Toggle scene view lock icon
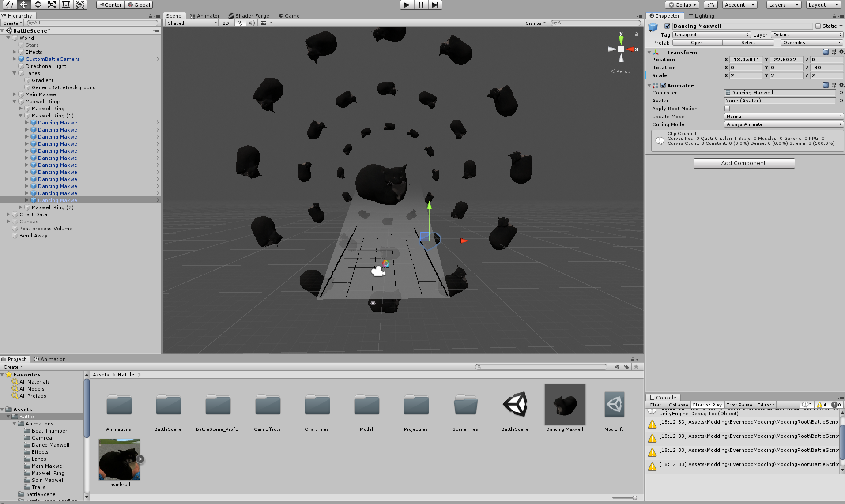The height and width of the screenshot is (504, 845). (636, 34)
